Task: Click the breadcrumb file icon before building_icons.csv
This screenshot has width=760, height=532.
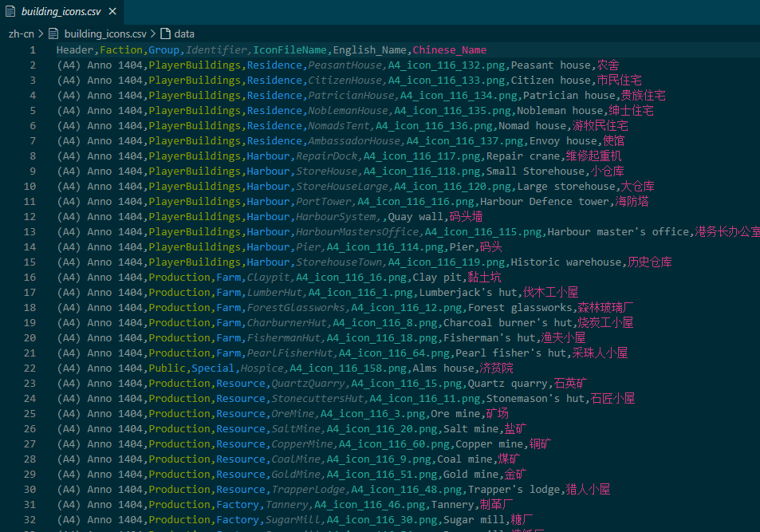Action: [x=53, y=33]
